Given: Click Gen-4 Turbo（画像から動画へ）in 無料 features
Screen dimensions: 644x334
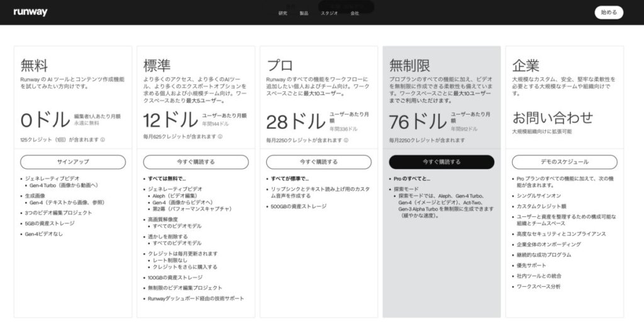Looking at the screenshot, I should (x=64, y=186).
